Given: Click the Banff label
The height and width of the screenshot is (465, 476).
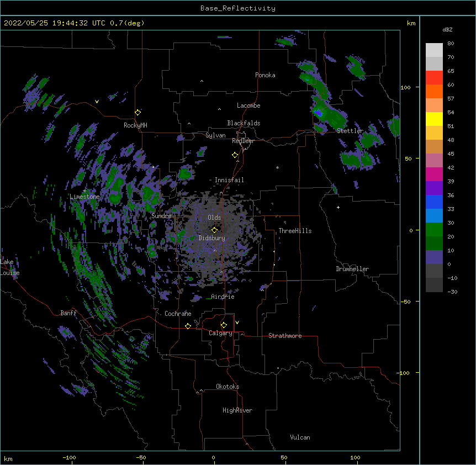Looking at the screenshot, I should (x=68, y=313).
